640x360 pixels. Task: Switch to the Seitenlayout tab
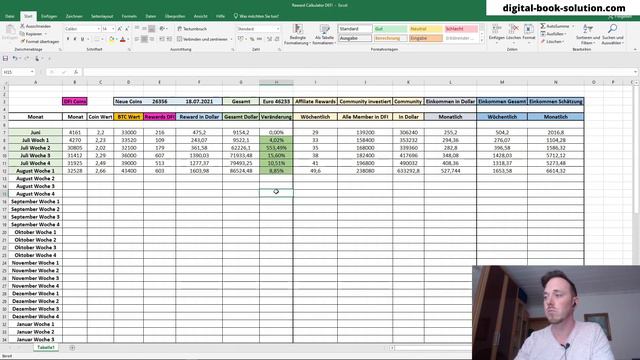(x=102, y=16)
